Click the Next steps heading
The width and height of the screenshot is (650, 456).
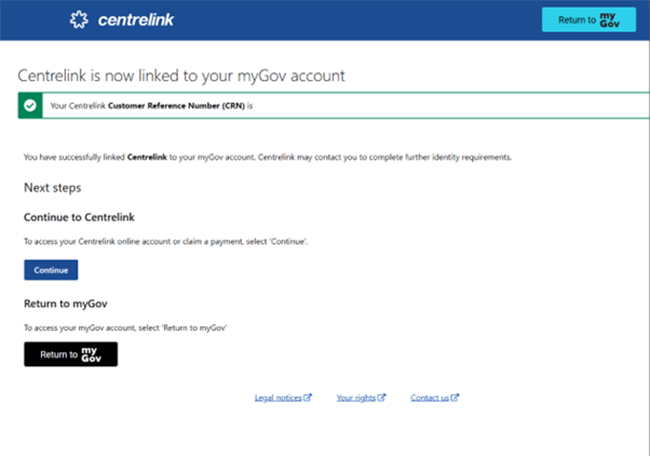click(x=52, y=188)
